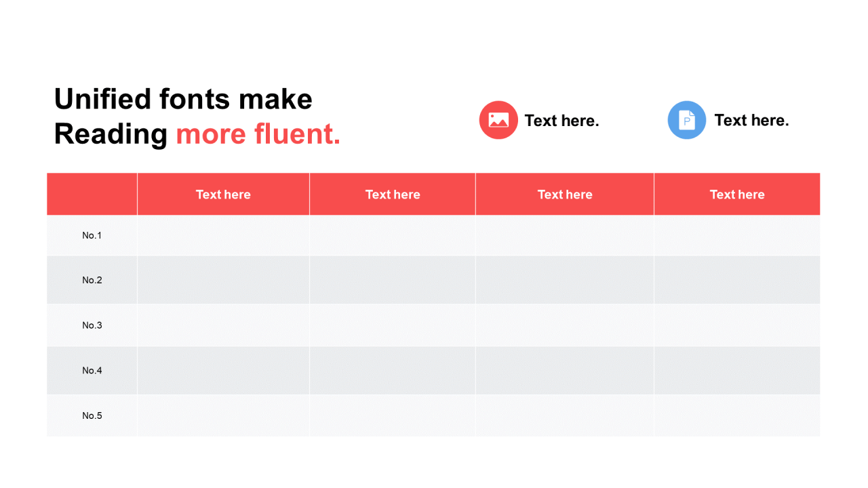Select the No.1 row label
868x488 pixels.
click(x=92, y=235)
